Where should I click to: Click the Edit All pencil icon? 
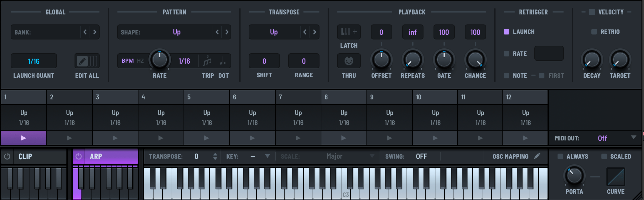point(82,61)
